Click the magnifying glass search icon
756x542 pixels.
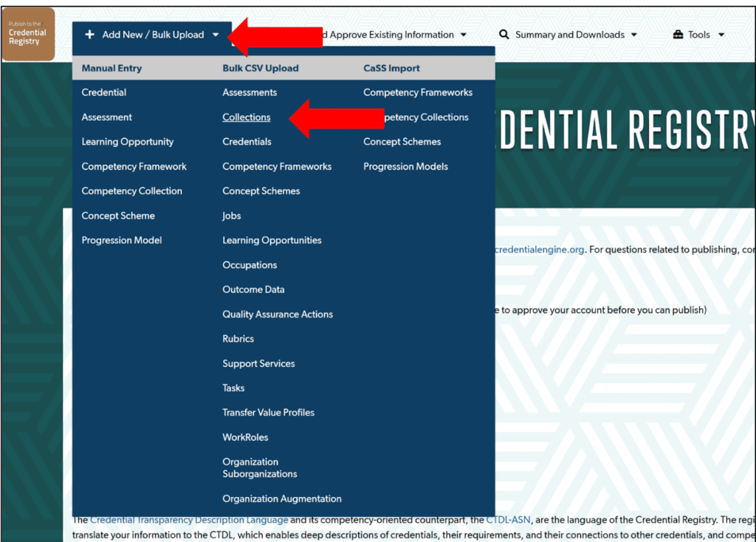coord(504,34)
